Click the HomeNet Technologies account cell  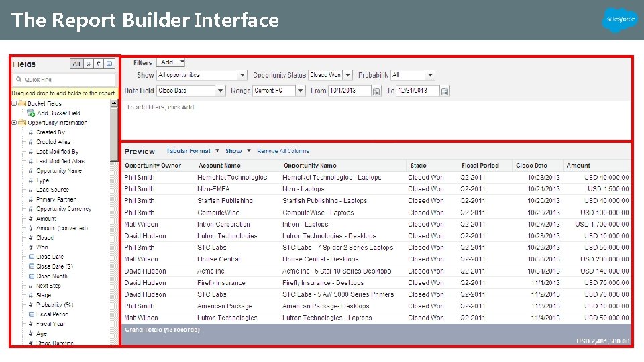coord(232,177)
